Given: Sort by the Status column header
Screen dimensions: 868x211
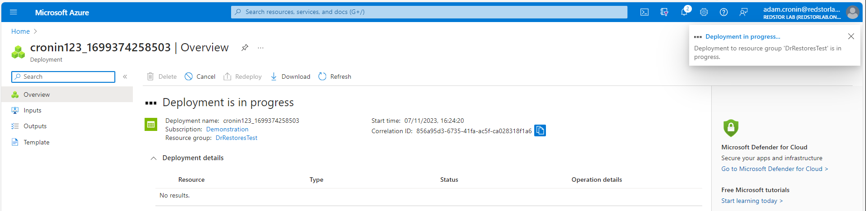Looking at the screenshot, I should click(x=449, y=180).
